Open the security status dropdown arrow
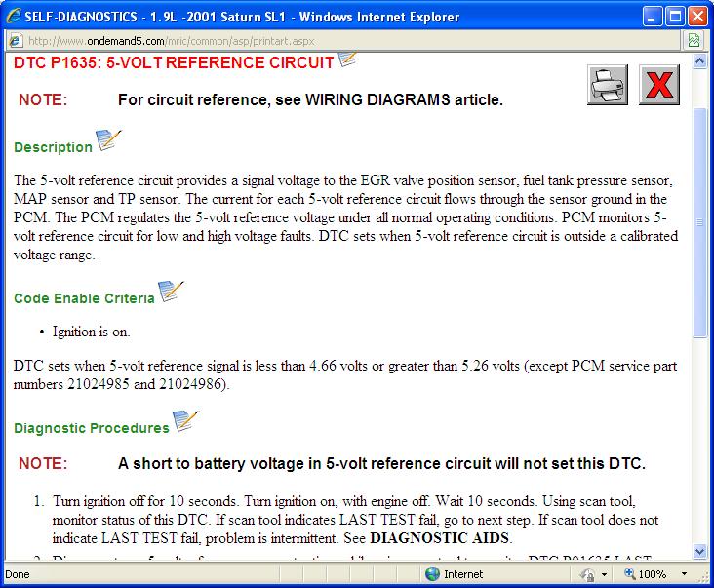 click(604, 574)
